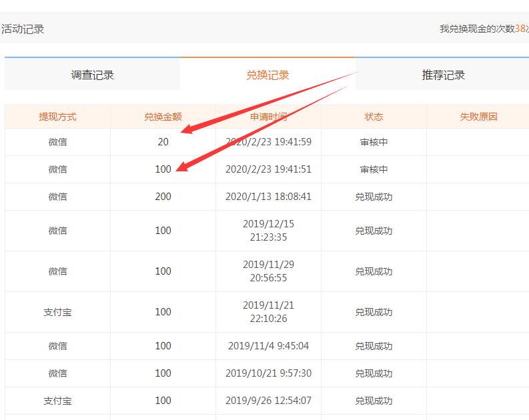Switch to the 调查记录 tab

pos(93,75)
